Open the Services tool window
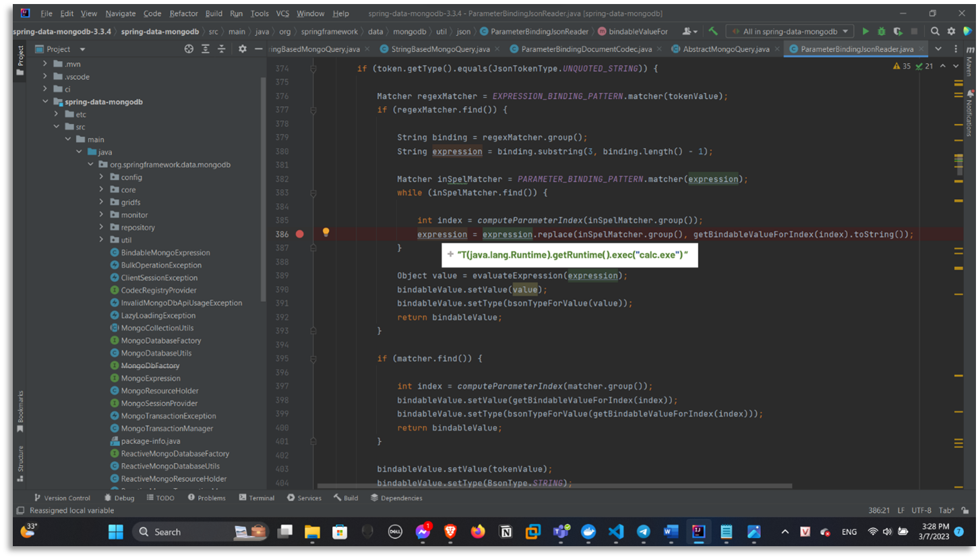This screenshot has height=559, width=980. tap(304, 498)
